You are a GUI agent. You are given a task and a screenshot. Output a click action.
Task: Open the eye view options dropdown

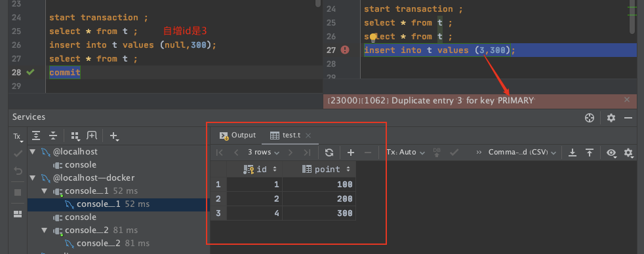612,153
